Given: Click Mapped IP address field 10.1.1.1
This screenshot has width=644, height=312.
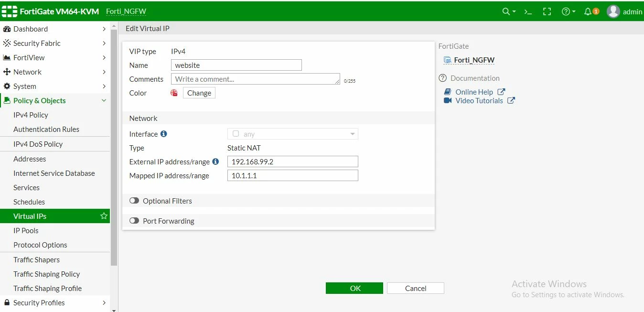Looking at the screenshot, I should coord(293,175).
